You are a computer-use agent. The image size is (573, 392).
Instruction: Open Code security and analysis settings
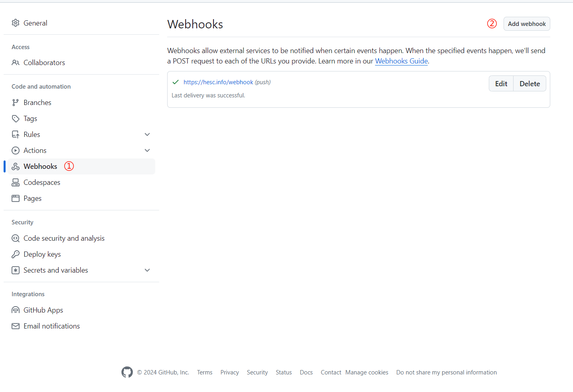pos(64,238)
